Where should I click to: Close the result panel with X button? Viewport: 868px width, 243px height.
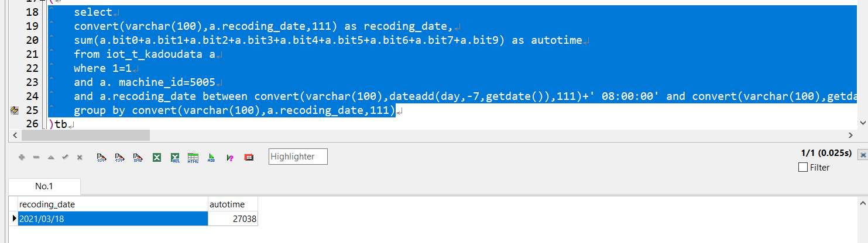pos(862,155)
